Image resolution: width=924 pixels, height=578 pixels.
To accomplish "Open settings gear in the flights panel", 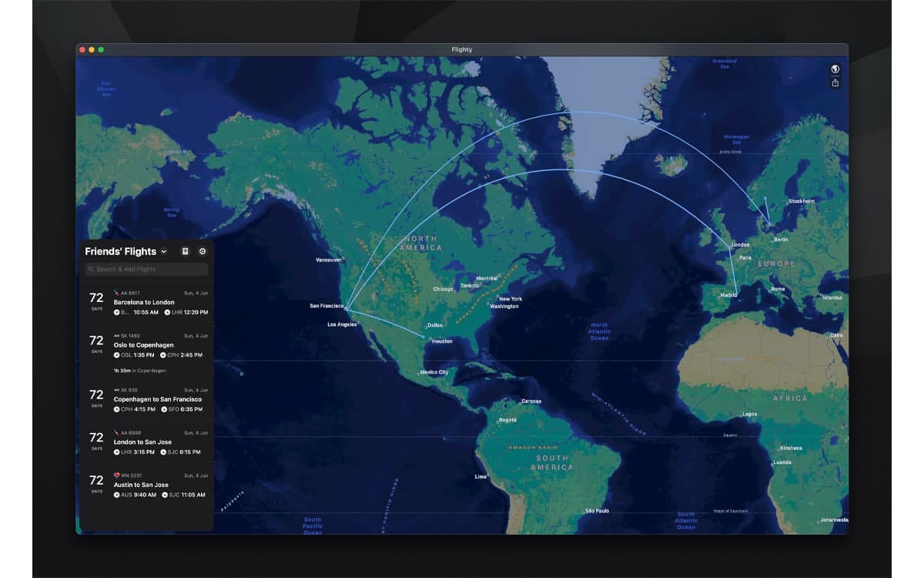I will [x=203, y=251].
